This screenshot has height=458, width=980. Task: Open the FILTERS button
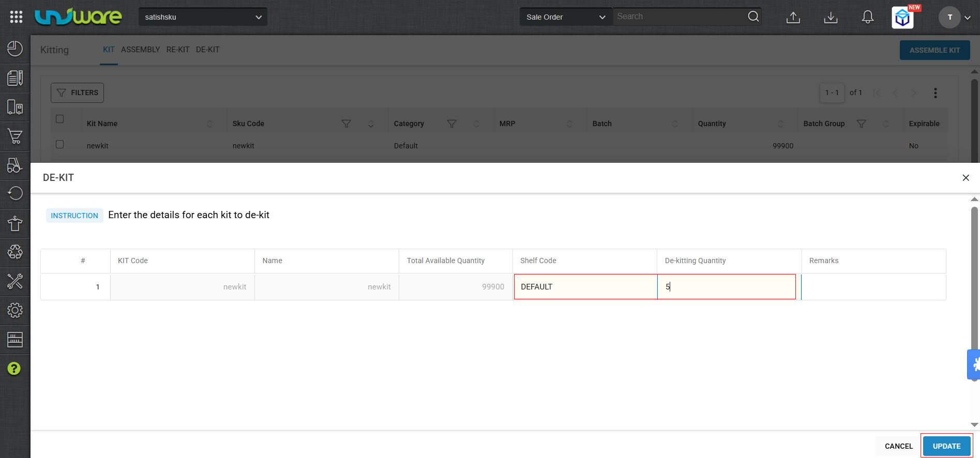click(x=78, y=93)
